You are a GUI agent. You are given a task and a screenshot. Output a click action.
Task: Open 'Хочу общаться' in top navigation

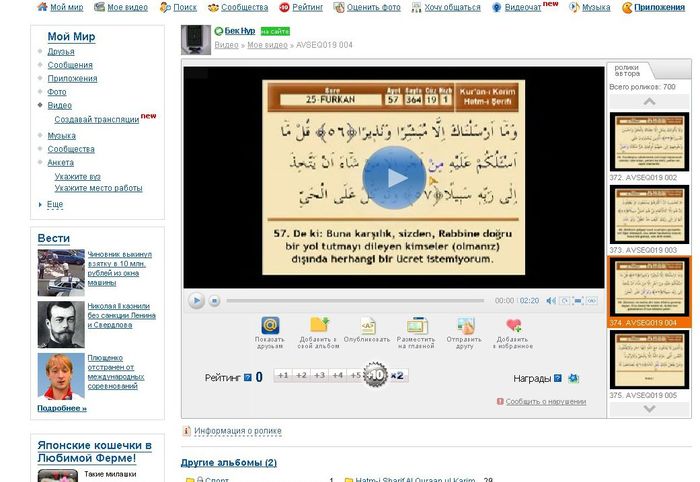(x=452, y=7)
